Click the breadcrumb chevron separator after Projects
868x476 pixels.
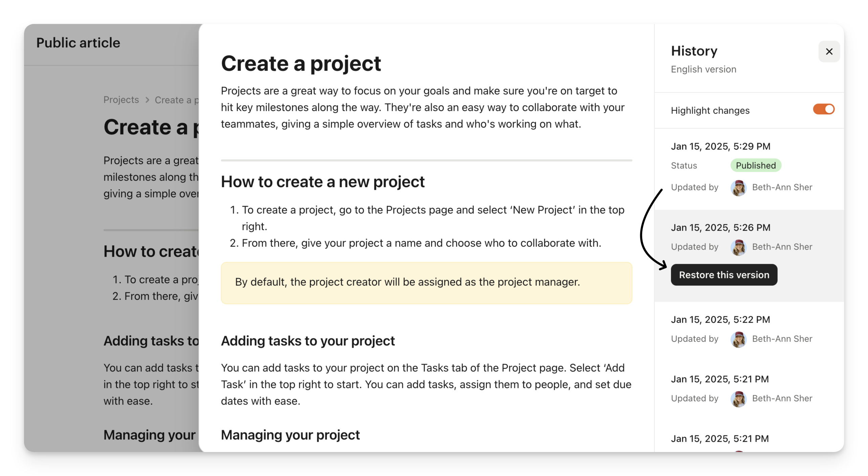pyautogui.click(x=147, y=100)
